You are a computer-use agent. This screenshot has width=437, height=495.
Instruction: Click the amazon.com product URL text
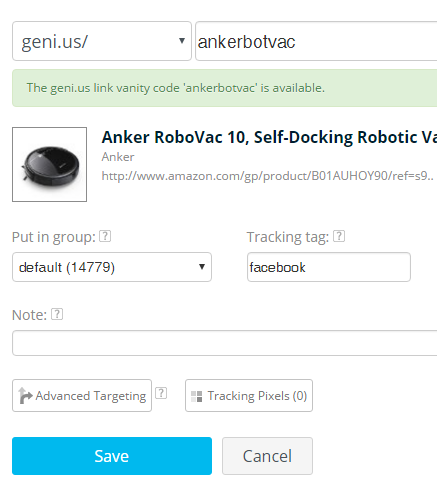pos(268,176)
